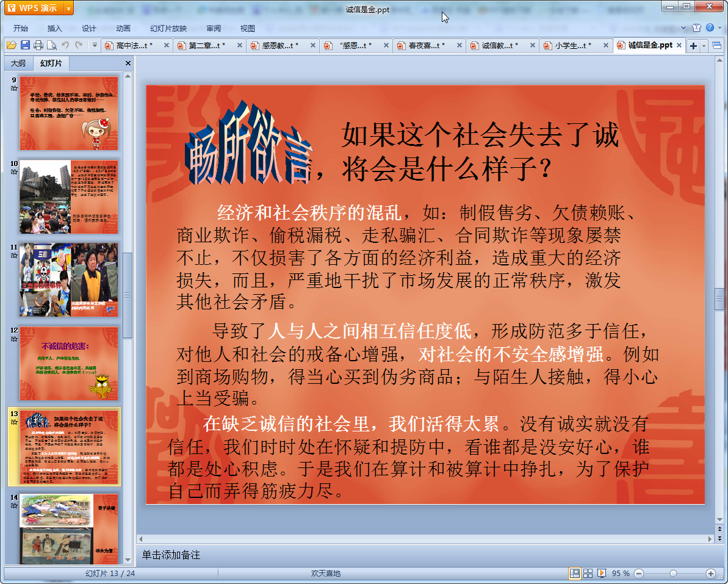
Task: Open the 动画 ribbon tab
Action: [x=123, y=28]
